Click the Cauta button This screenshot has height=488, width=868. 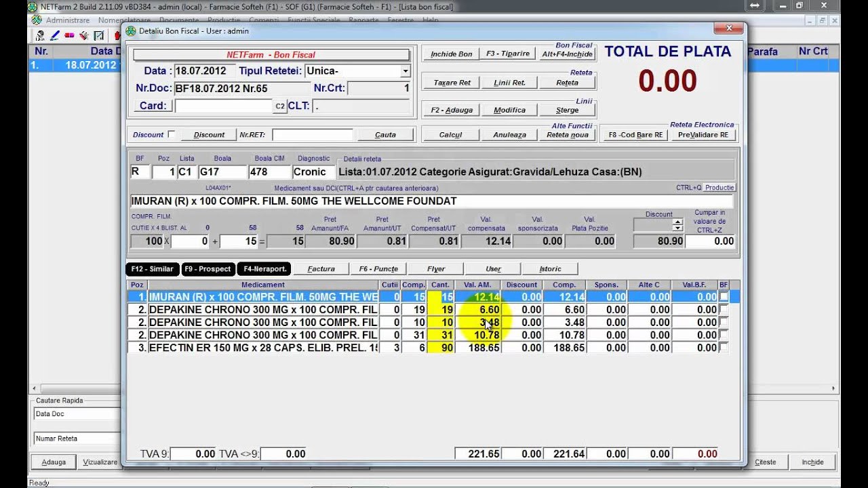coord(385,135)
